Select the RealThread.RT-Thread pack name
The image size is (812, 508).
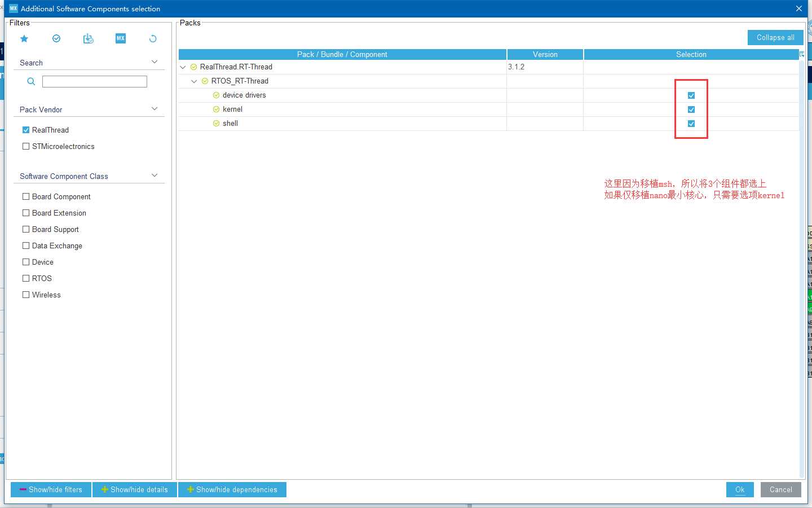pyautogui.click(x=236, y=67)
